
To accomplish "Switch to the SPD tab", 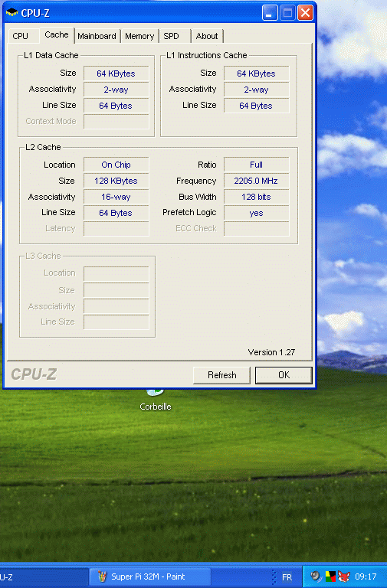I will coord(171,36).
